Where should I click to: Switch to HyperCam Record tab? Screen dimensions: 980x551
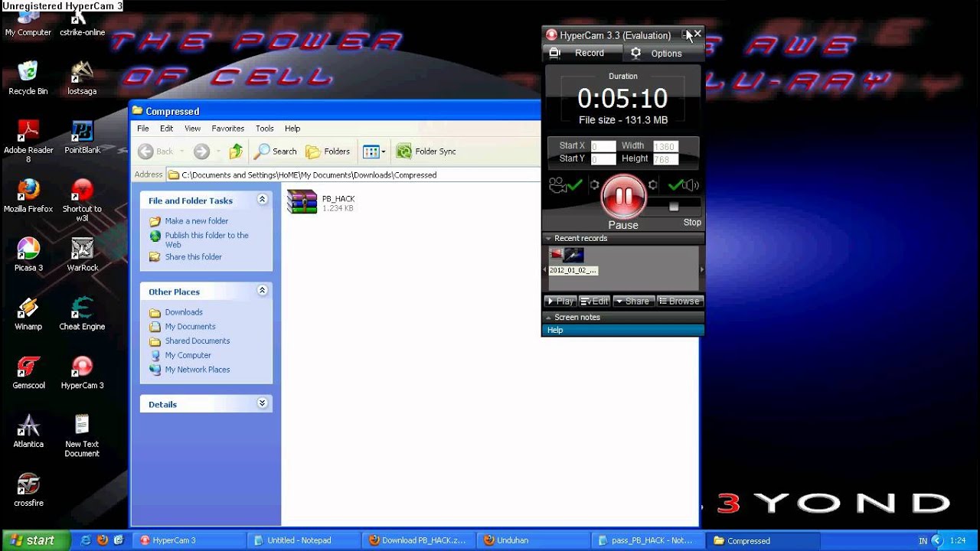click(x=581, y=53)
